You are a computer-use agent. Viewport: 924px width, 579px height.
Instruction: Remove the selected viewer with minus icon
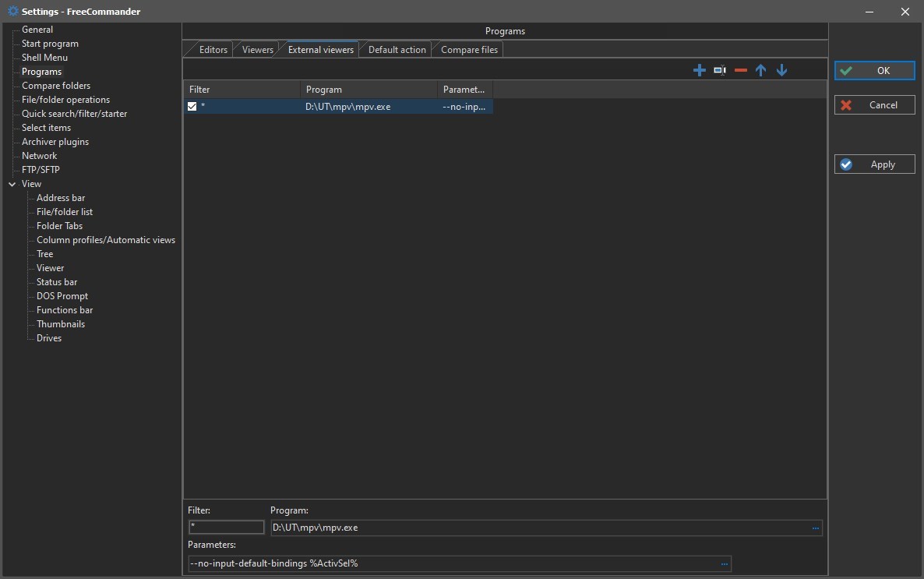pyautogui.click(x=741, y=71)
